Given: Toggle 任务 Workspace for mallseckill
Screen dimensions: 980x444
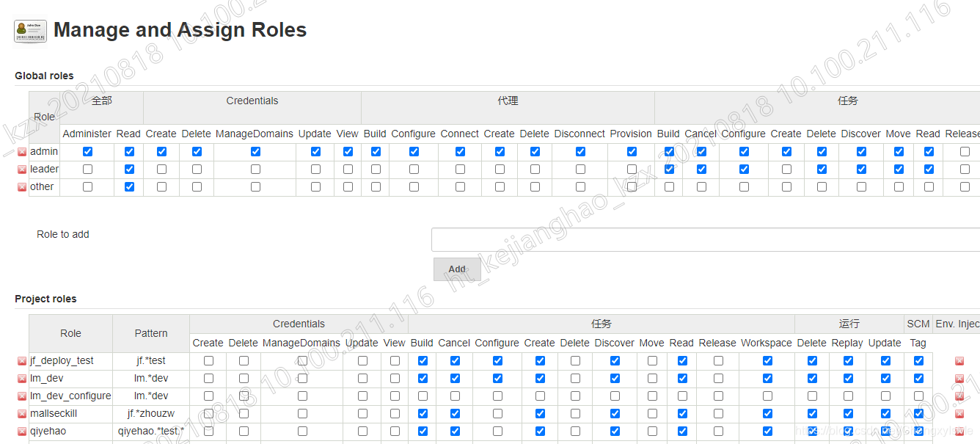Looking at the screenshot, I should [767, 414].
